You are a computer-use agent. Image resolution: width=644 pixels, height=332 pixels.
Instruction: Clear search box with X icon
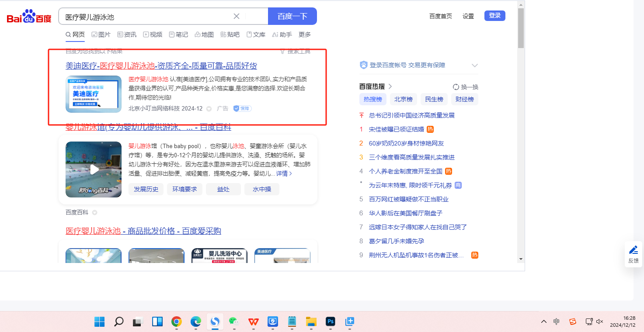[x=237, y=16]
